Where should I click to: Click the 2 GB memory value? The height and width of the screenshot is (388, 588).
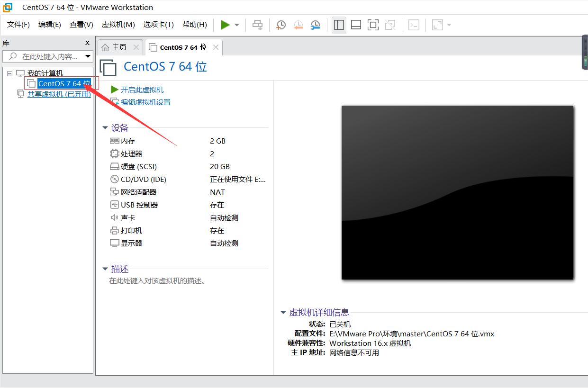click(218, 141)
